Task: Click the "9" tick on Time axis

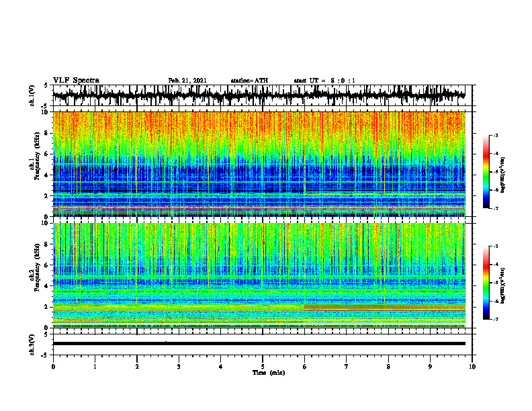Action: 430,367
